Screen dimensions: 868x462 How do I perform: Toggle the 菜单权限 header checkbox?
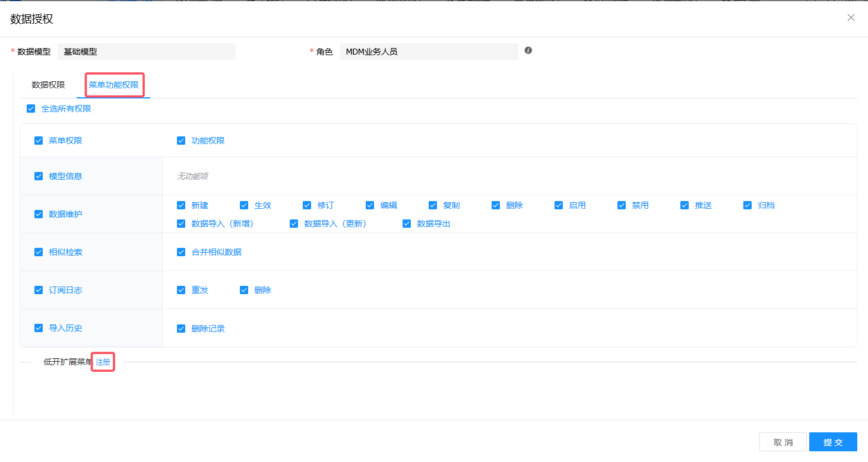[x=39, y=141]
